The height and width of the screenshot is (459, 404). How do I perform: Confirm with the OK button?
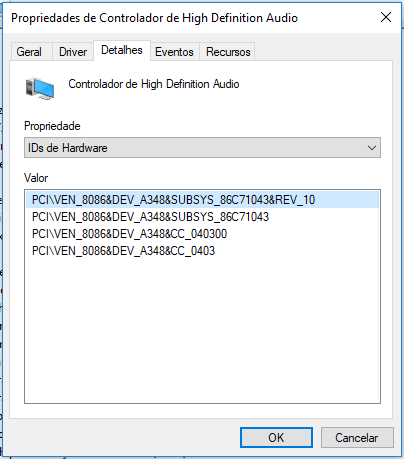point(276,437)
